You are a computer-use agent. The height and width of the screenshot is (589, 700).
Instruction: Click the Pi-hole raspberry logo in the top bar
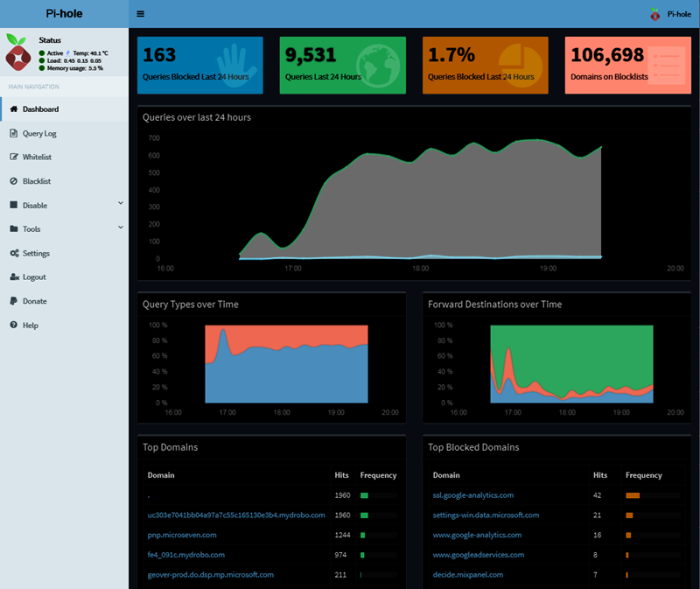pos(654,14)
